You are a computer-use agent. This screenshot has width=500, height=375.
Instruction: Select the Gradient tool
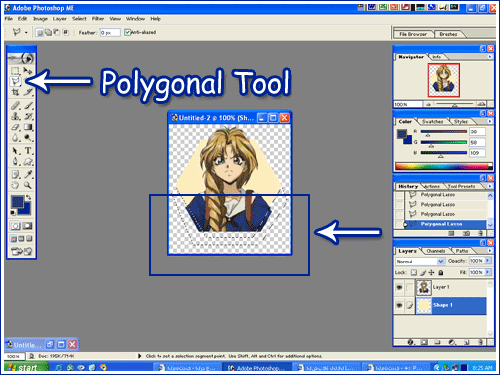point(28,127)
